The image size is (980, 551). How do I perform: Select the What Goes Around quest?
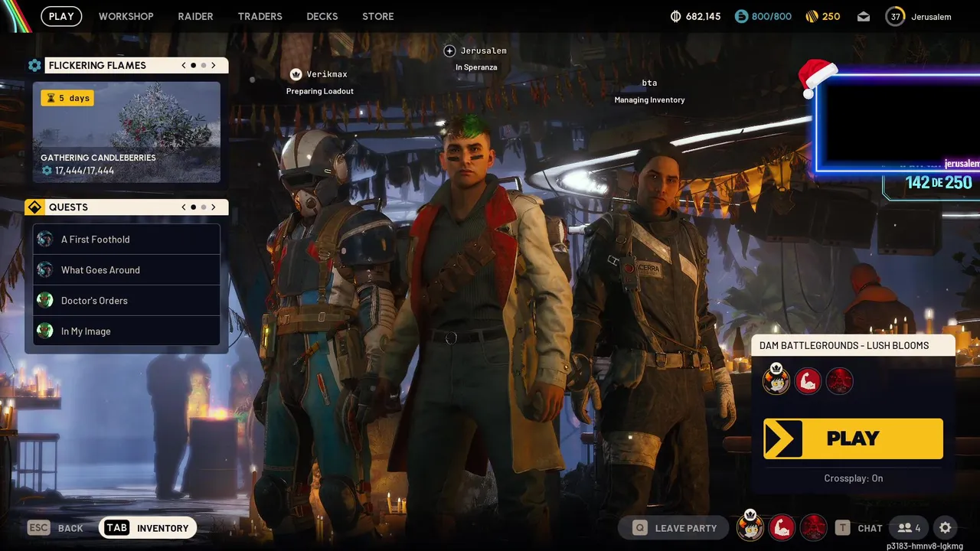(126, 270)
